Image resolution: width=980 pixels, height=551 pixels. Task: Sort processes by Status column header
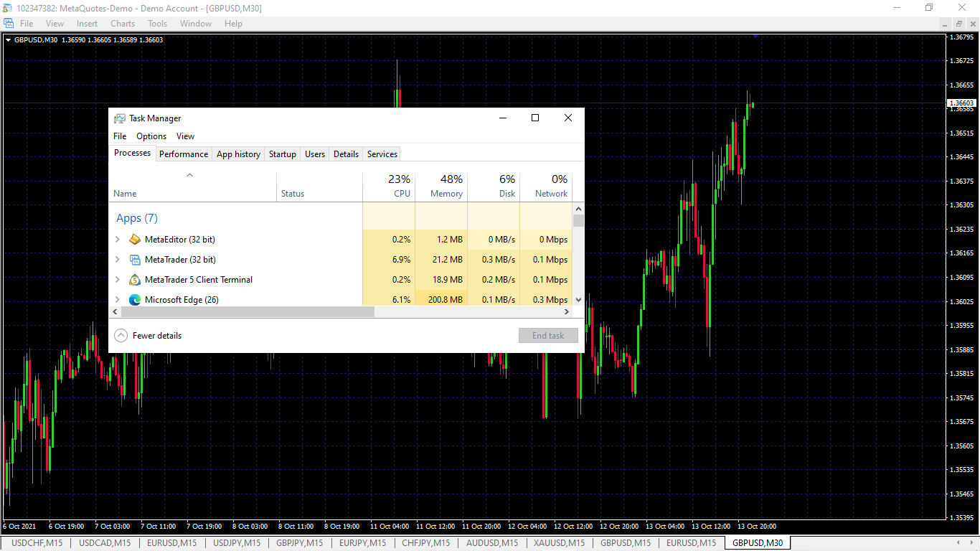point(320,187)
